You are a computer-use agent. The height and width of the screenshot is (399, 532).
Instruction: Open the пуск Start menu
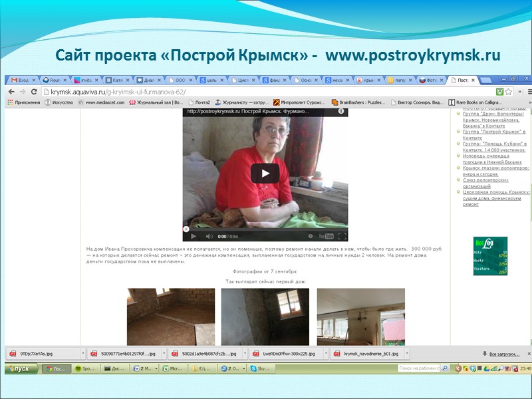21,368
